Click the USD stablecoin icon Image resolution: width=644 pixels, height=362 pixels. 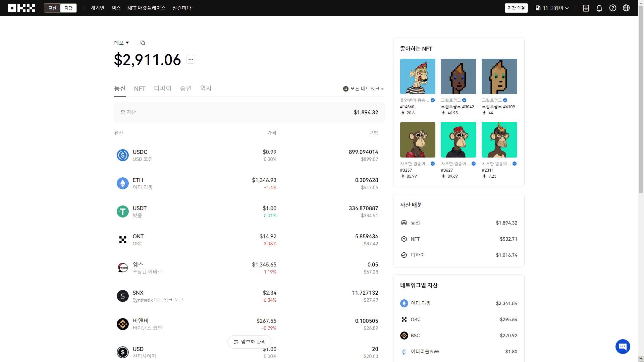coord(123,352)
